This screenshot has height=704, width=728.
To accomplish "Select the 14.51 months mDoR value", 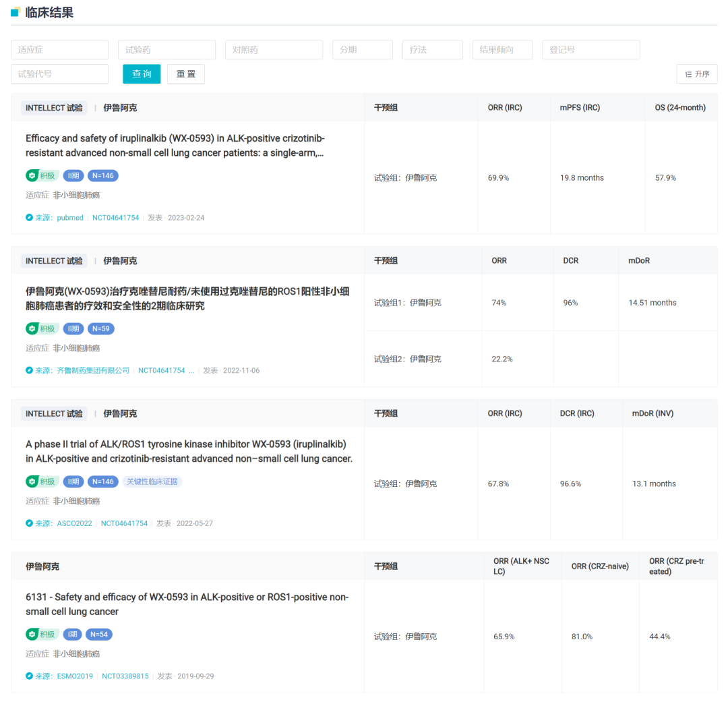I will (653, 303).
